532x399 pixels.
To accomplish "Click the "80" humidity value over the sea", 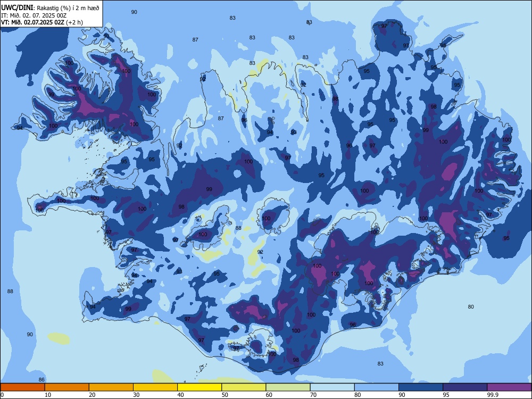I will pyautogui.click(x=471, y=307).
